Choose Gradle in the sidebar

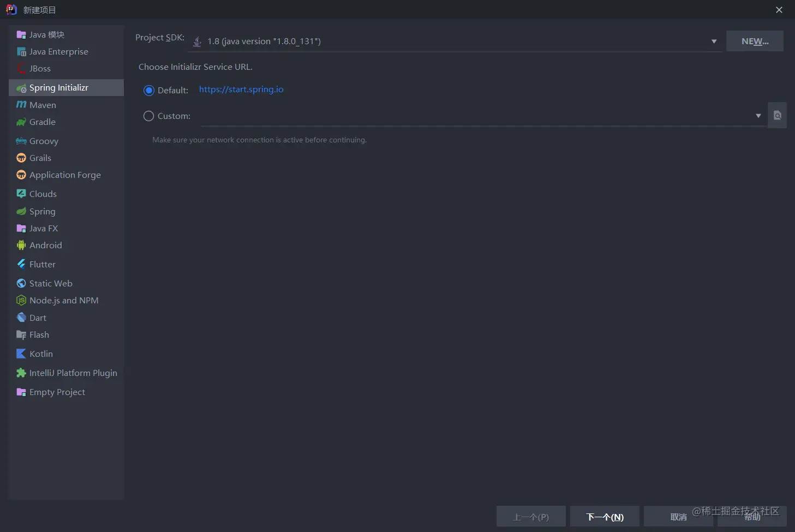pyautogui.click(x=66, y=122)
